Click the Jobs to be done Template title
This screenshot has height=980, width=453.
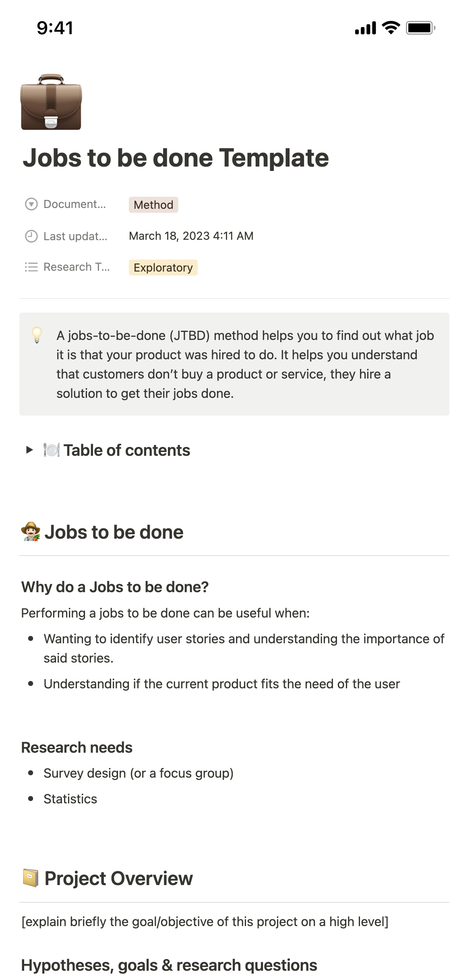click(176, 158)
